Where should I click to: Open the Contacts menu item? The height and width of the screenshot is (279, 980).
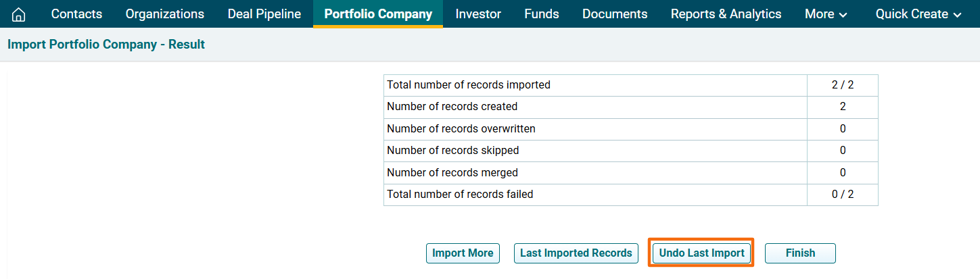76,14
